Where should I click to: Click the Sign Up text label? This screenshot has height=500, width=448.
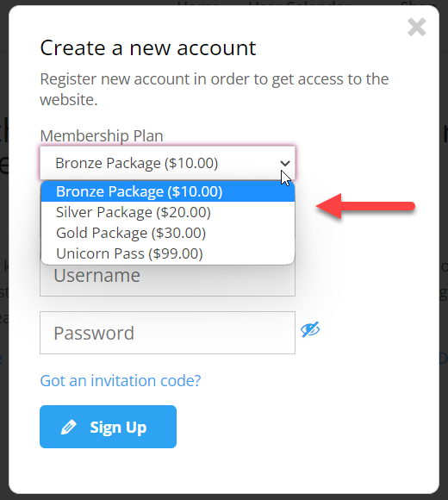pos(118,428)
